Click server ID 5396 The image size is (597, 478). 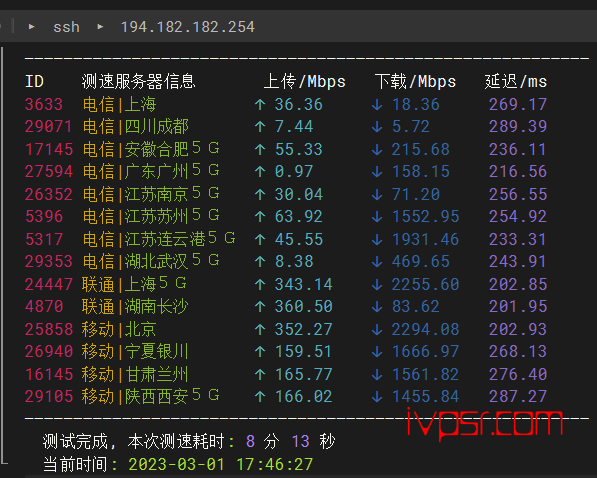(x=44, y=216)
